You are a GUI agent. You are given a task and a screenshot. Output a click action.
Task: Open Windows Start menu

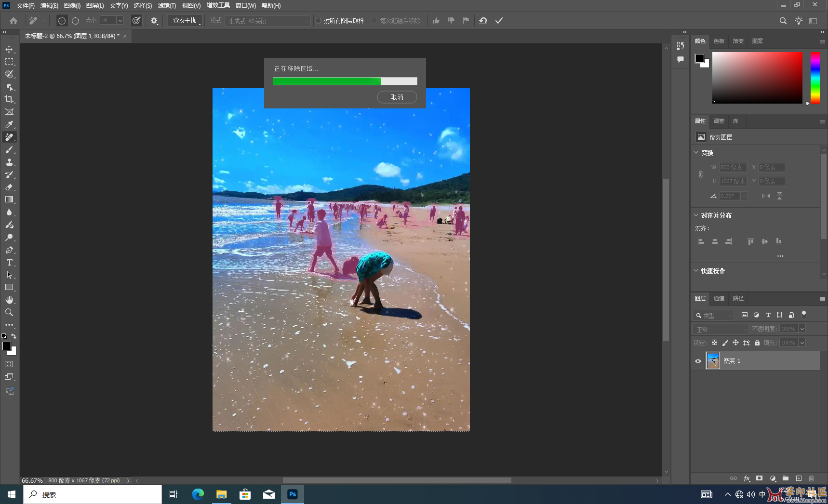pyautogui.click(x=12, y=494)
